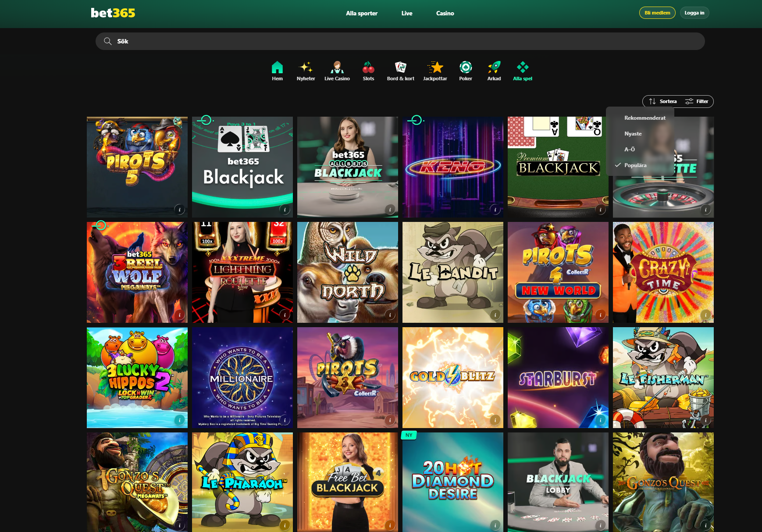Image resolution: width=762 pixels, height=532 pixels.
Task: Open the Filter options
Action: (697, 101)
